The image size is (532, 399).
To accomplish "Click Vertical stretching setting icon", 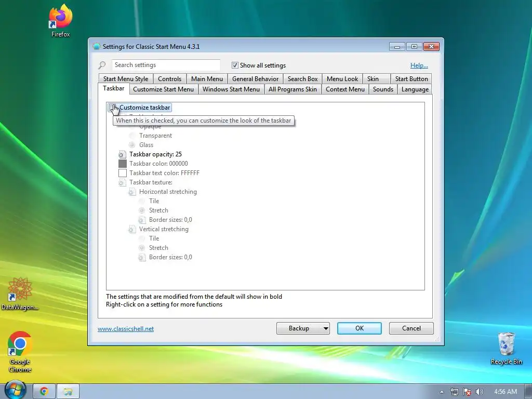I will coord(132,229).
